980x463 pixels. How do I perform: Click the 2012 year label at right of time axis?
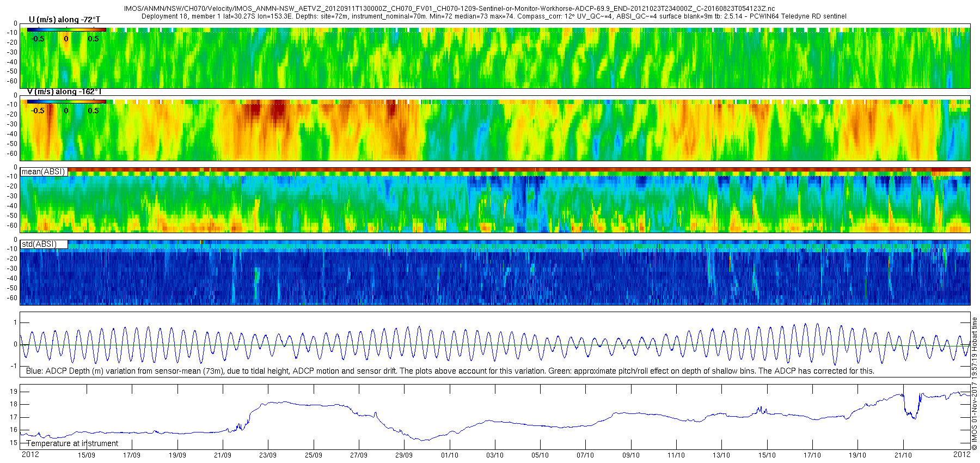coord(962,454)
